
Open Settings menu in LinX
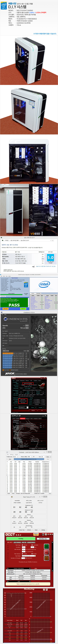tap(12, 454)
